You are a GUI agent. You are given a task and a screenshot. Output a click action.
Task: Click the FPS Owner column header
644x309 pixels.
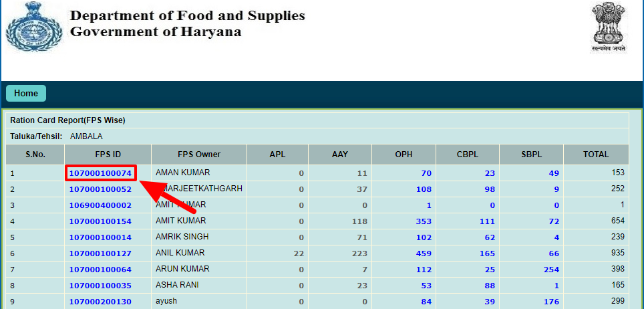[x=199, y=154]
